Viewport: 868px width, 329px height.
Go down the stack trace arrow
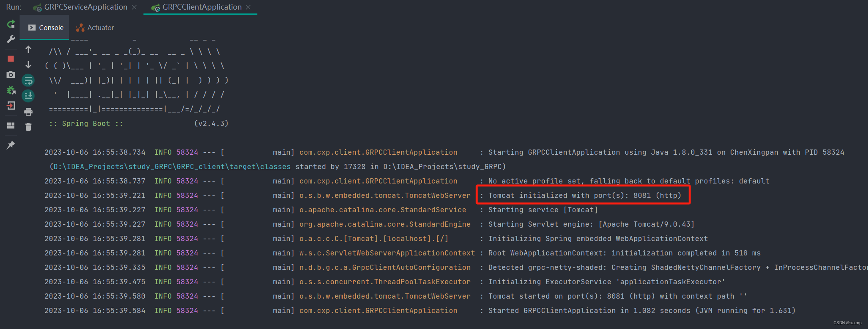(x=28, y=65)
